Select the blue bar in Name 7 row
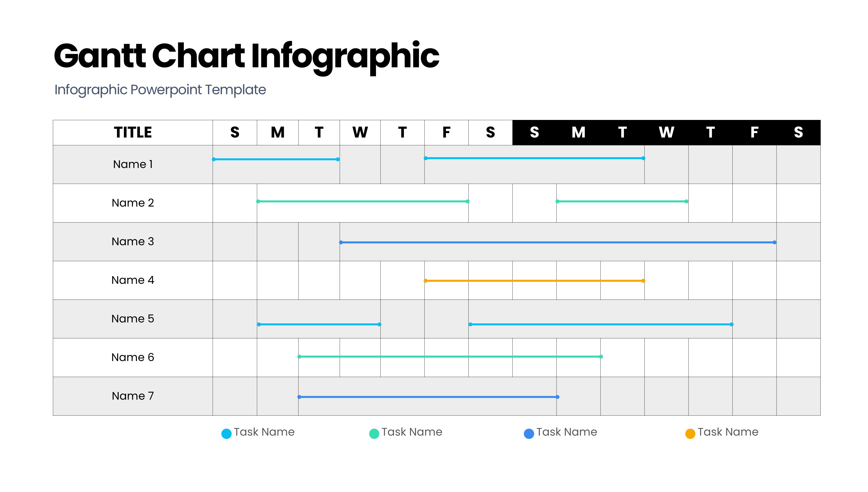Viewport: 868px width, 492px height. coord(428,397)
